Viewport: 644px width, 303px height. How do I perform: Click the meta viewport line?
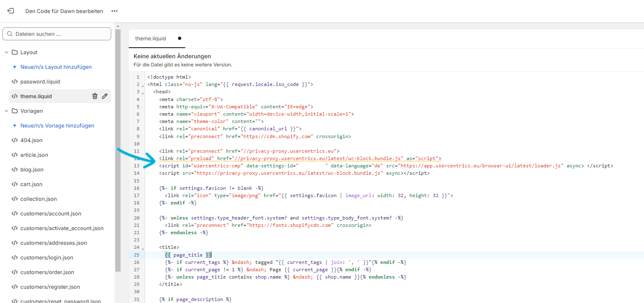[257, 114]
